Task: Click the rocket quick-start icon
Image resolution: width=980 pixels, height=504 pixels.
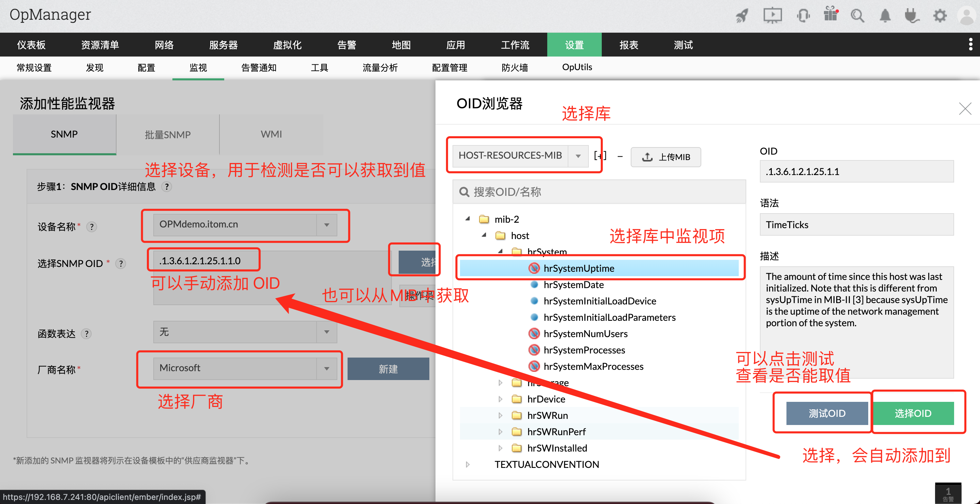Action: pyautogui.click(x=741, y=16)
